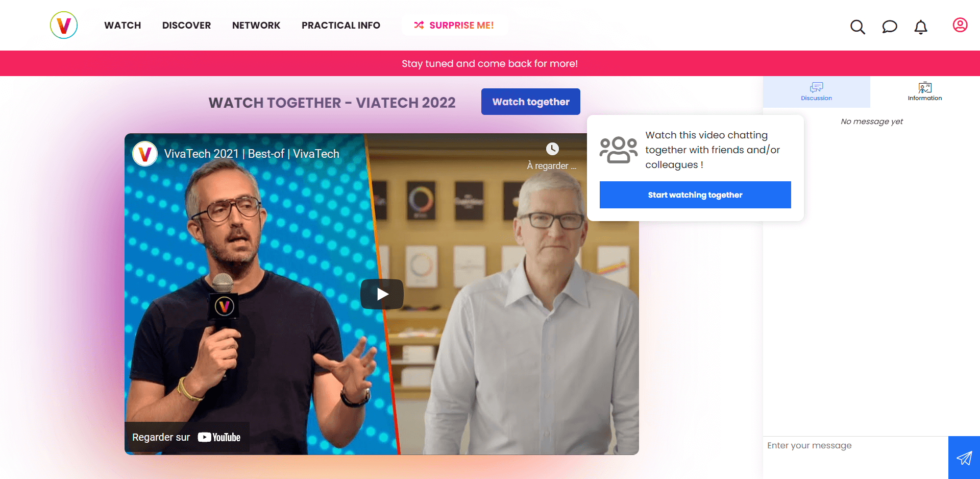Viewport: 980px width, 479px height.
Task: Open the search magnifier icon
Action: (857, 27)
